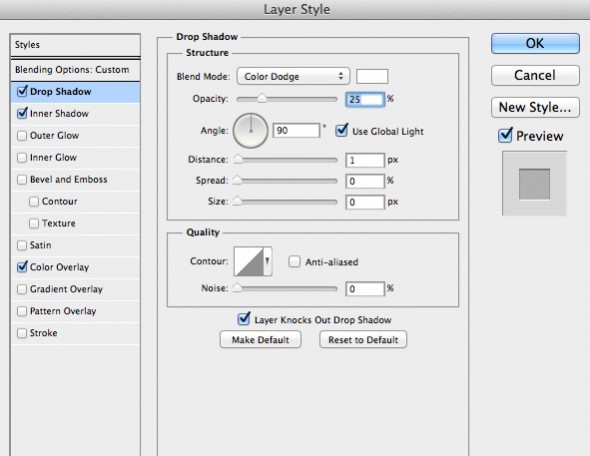The image size is (590, 456).
Task: Click the Cancel button
Action: 535,75
